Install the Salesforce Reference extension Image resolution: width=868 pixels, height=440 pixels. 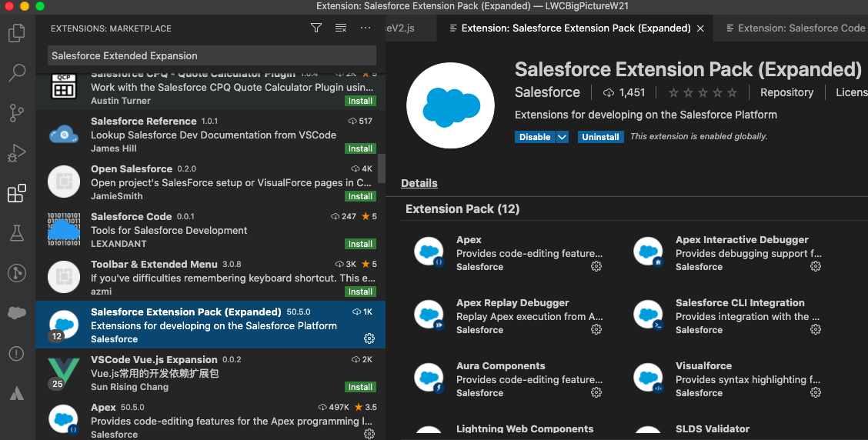pyautogui.click(x=360, y=148)
